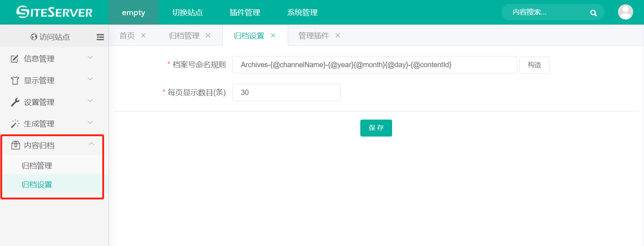Click the search magnifier icon
This screenshot has height=246, width=644.
(593, 13)
